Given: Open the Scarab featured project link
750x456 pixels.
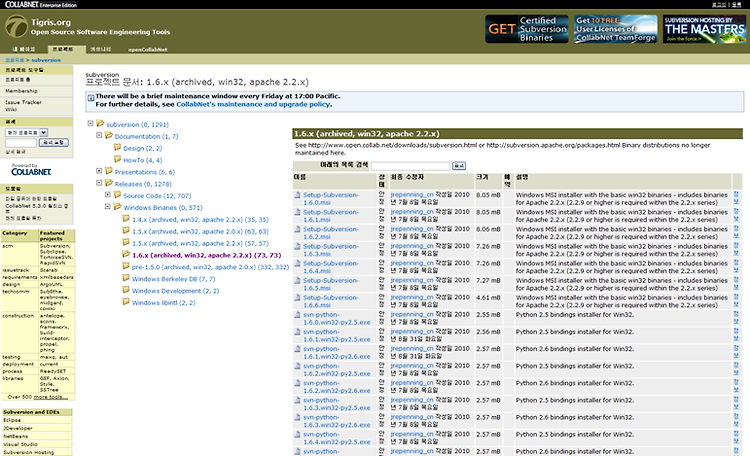Looking at the screenshot, I should pos(49,270).
